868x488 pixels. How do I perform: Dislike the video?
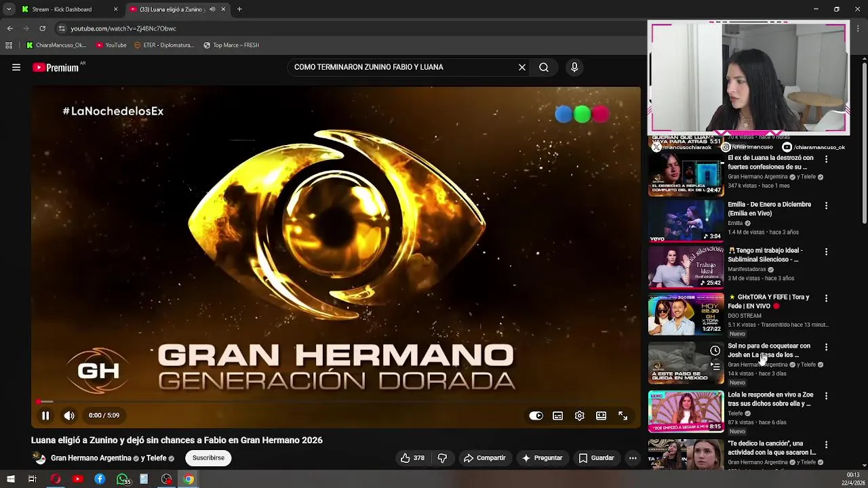tap(442, 457)
